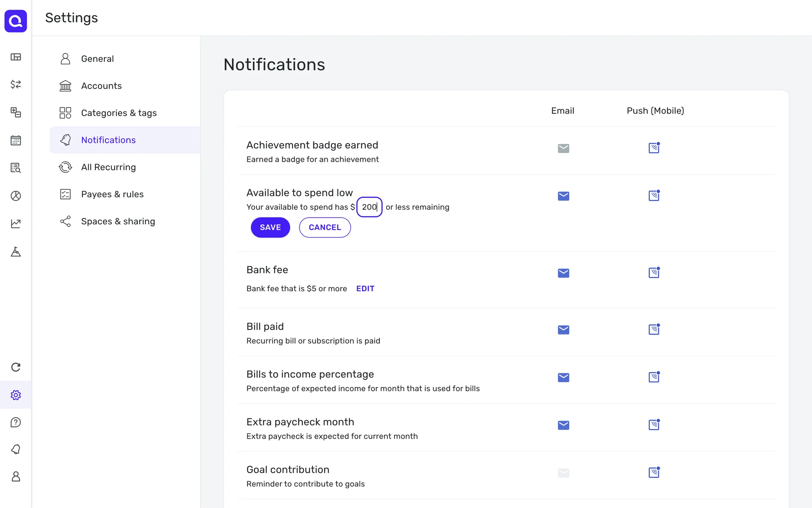The width and height of the screenshot is (812, 508).
Task: Open the profile person icon at bottom
Action: (16, 476)
